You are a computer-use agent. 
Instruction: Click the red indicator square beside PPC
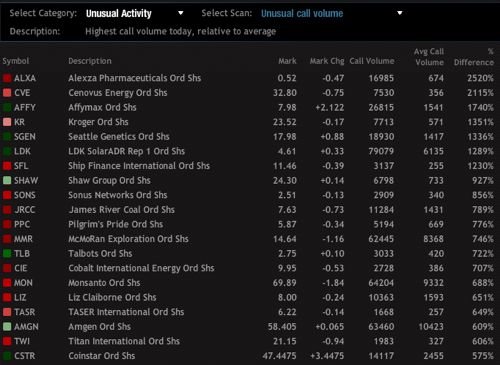coord(7,224)
